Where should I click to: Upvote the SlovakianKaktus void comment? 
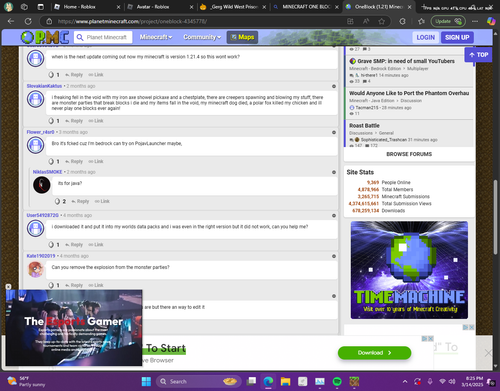pyautogui.click(x=51, y=121)
